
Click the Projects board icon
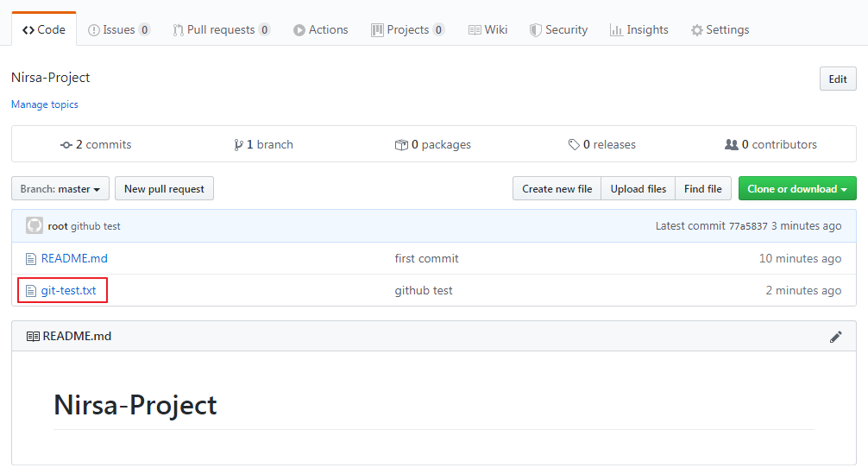point(377,30)
